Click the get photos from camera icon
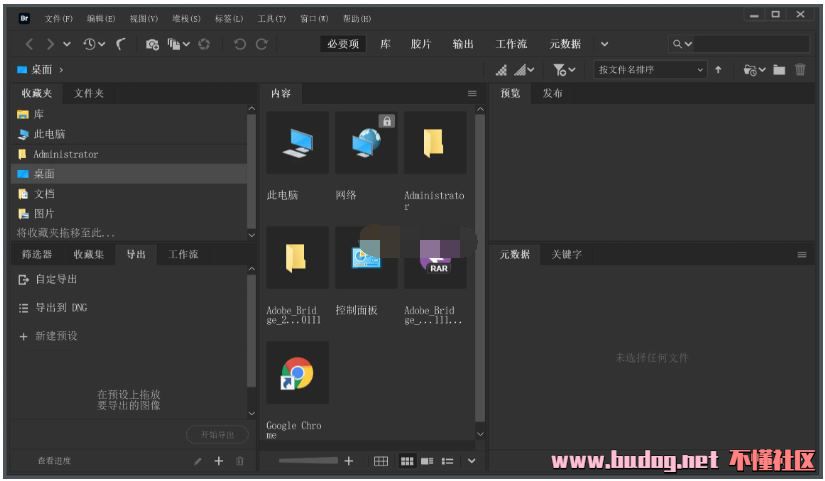 (152, 44)
